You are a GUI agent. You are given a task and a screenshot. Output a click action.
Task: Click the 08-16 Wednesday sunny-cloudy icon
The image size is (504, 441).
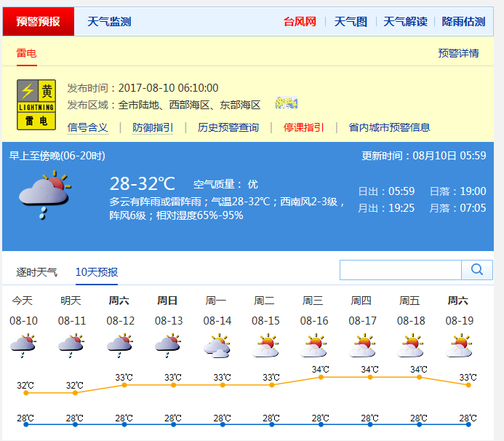314,346
